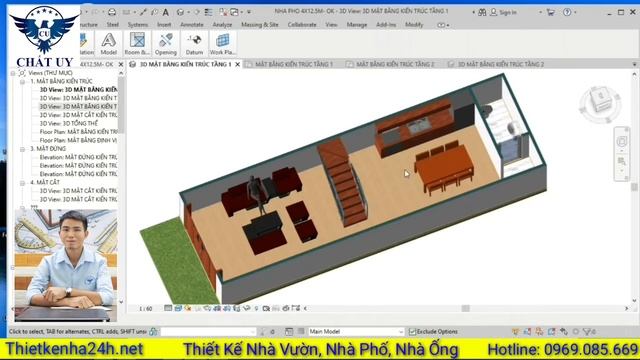Image resolution: width=640 pixels, height=360 pixels.
Task: Open the active workset dropdown in status bar
Action: coord(208,331)
